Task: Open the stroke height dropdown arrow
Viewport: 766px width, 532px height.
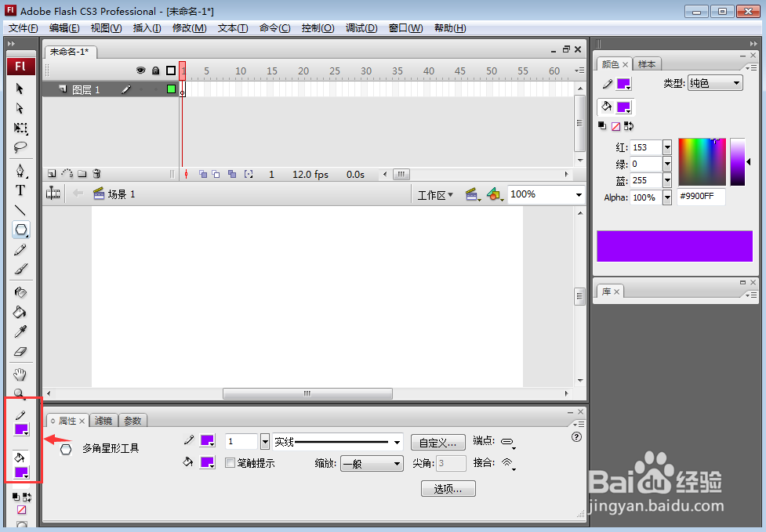Action: (265, 442)
